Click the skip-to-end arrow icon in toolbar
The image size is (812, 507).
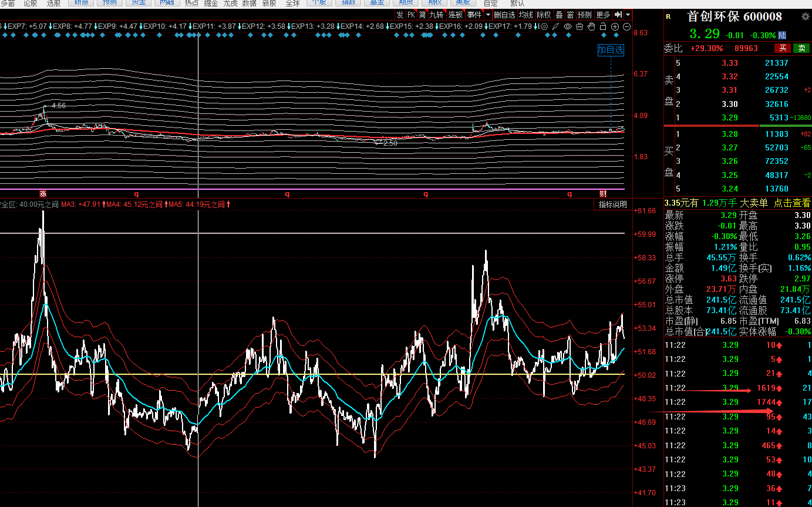(x=618, y=15)
